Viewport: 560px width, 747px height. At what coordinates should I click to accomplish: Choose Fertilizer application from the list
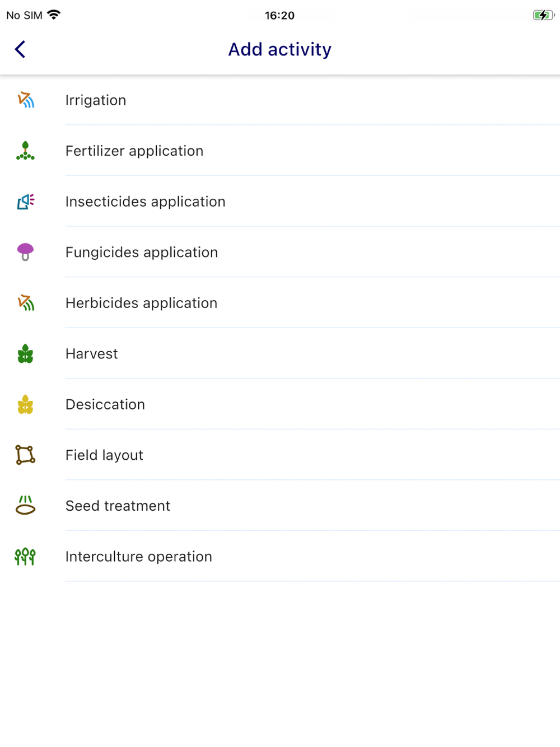(x=134, y=151)
